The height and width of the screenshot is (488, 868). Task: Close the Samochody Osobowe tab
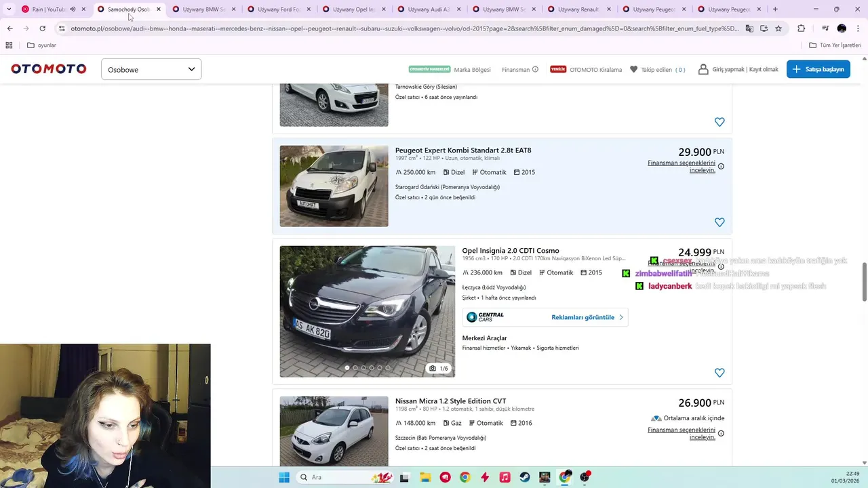[159, 9]
